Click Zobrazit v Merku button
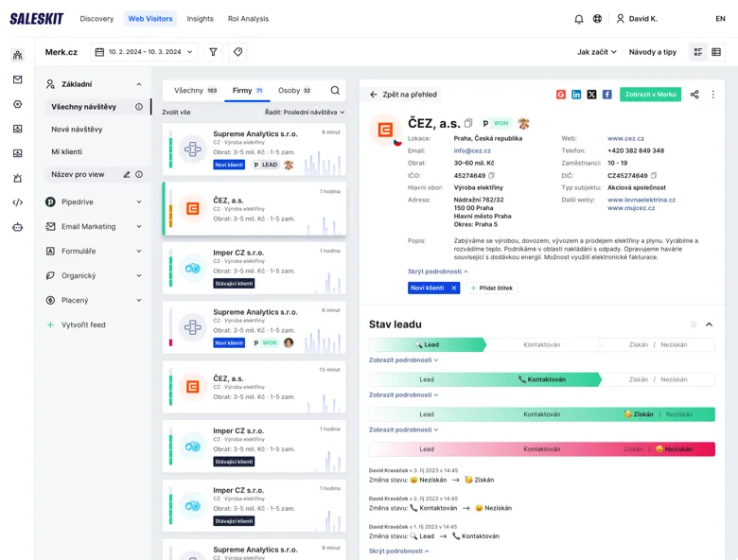Viewport: 738px width, 560px height. point(650,95)
